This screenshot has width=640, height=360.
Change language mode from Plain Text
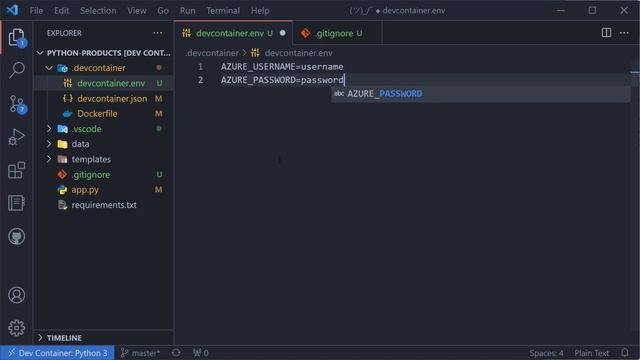591,353
